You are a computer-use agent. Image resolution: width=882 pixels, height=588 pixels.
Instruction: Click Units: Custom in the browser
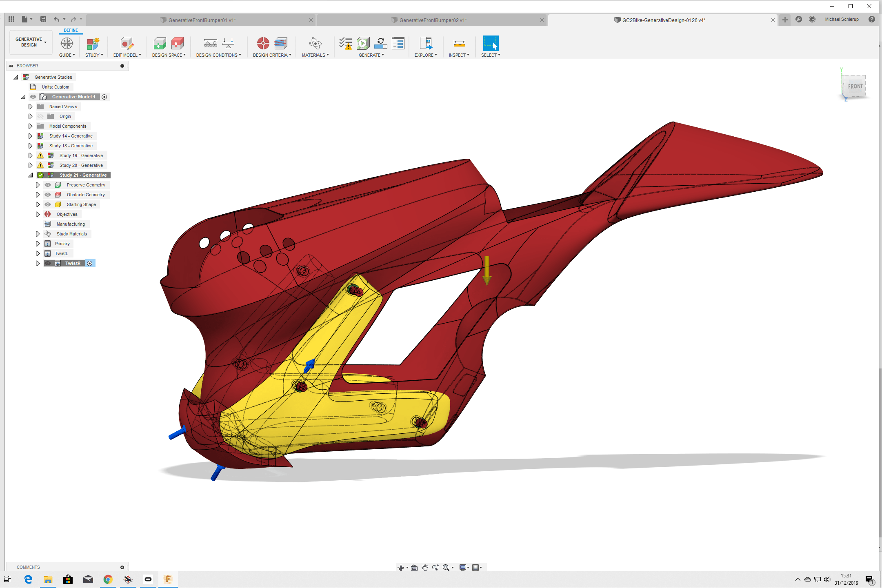coord(56,87)
